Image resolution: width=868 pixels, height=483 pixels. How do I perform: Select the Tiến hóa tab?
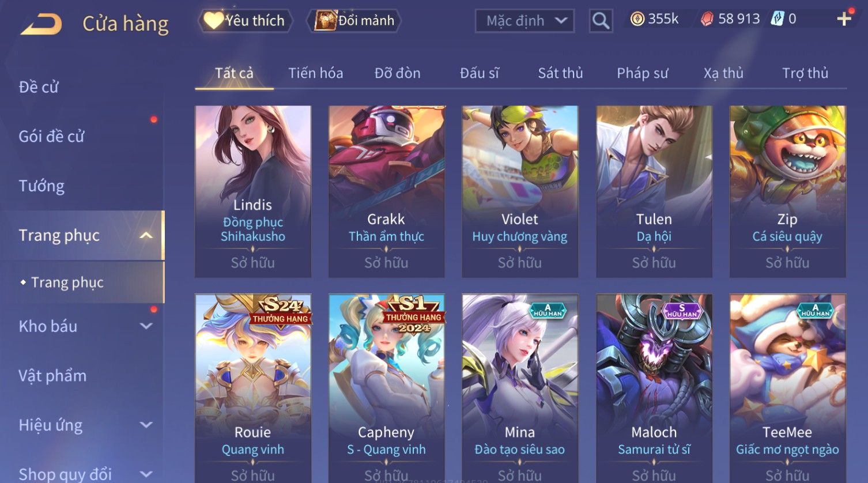tap(315, 73)
